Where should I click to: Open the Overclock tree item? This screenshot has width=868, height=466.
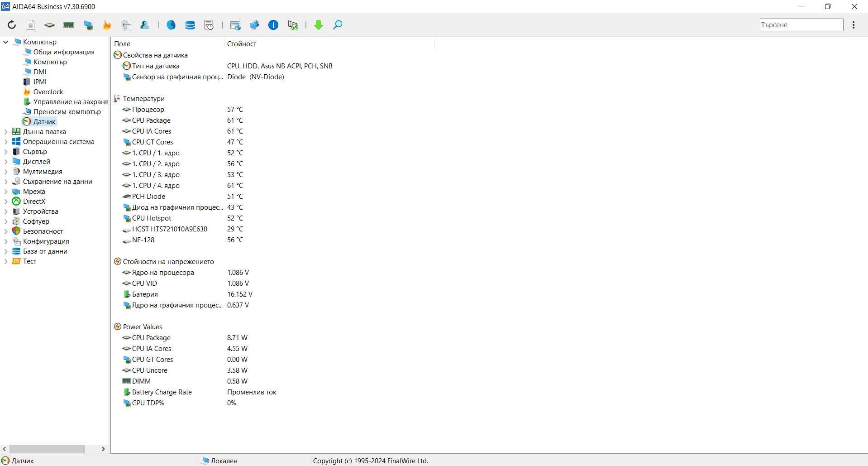click(48, 92)
